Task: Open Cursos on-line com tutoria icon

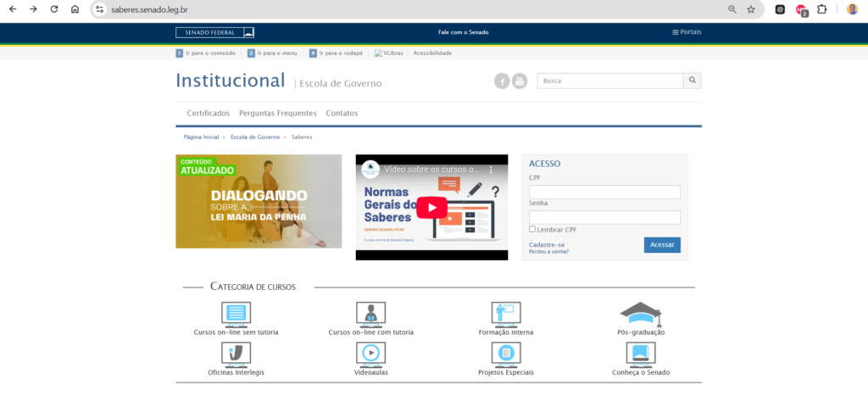Action: click(x=371, y=315)
